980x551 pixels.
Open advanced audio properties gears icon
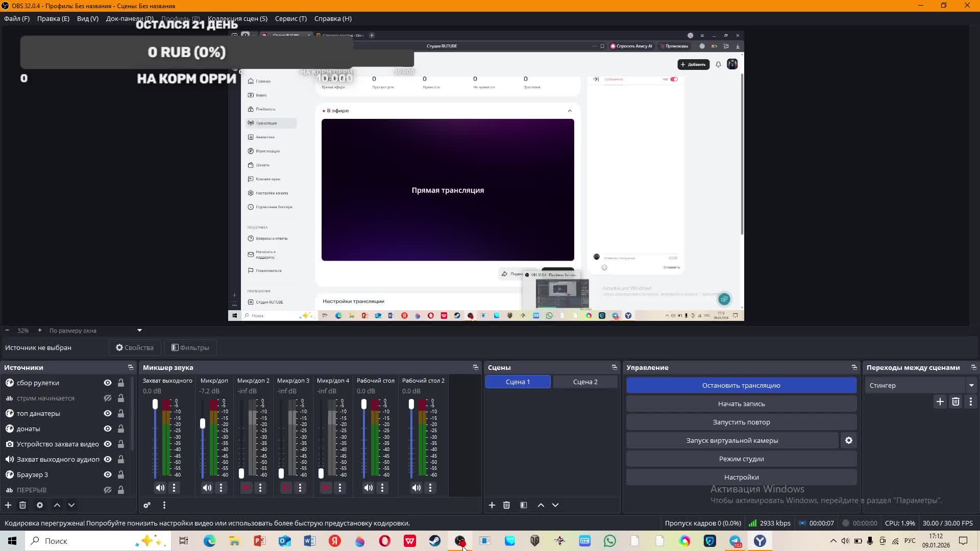click(147, 505)
